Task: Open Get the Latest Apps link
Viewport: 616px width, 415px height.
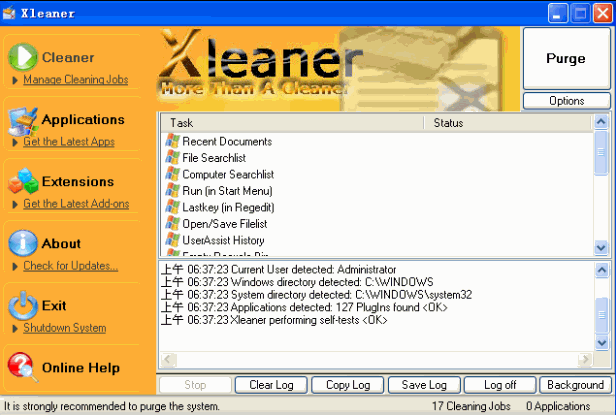Action: pyautogui.click(x=69, y=141)
